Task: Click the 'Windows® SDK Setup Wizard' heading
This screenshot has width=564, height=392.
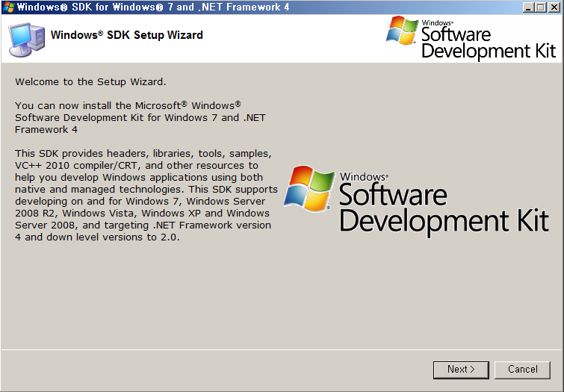Action: (x=126, y=35)
